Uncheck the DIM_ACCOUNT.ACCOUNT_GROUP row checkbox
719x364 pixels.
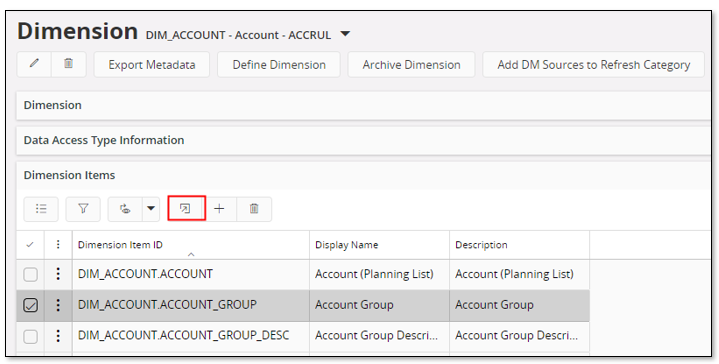31,305
